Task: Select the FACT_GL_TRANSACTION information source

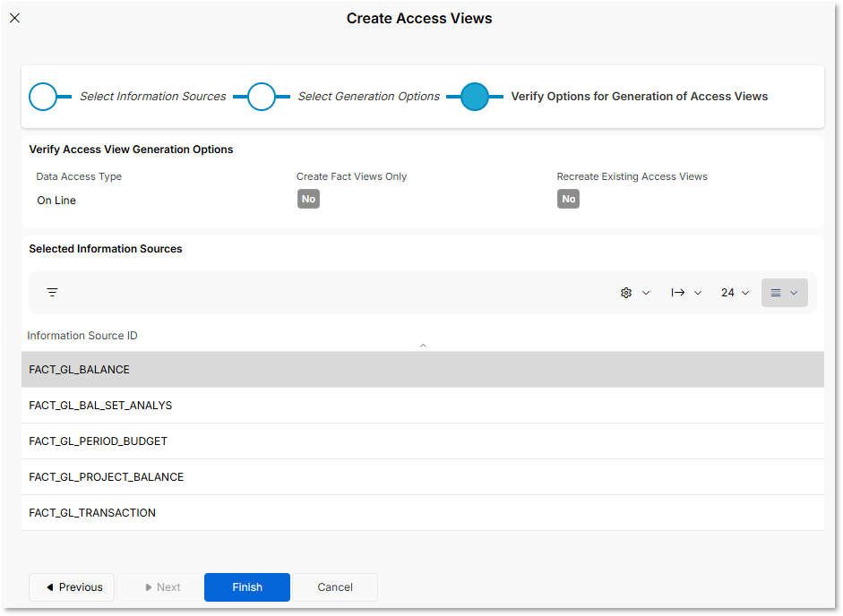Action: coord(92,512)
